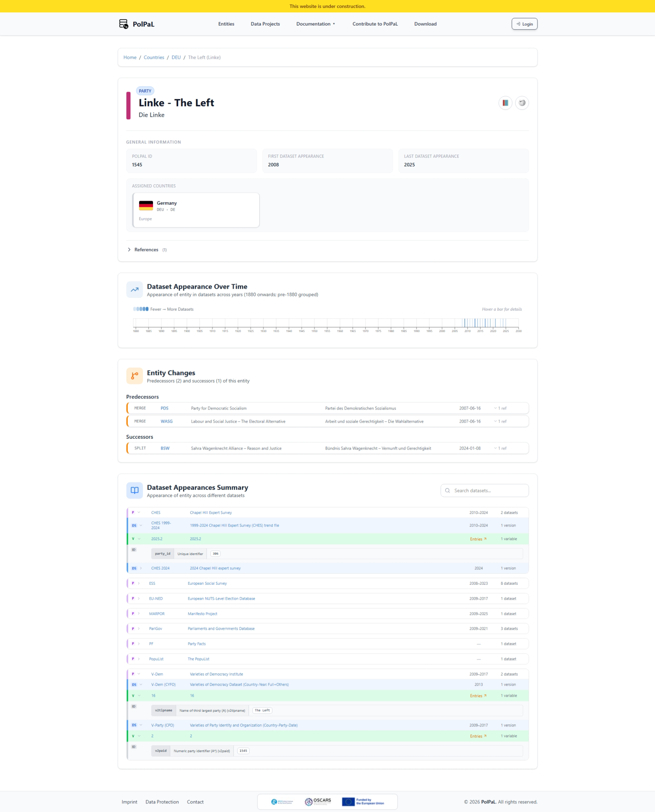The image size is (655, 812).
Task: Open Countries in the breadcrumb
Action: (154, 57)
